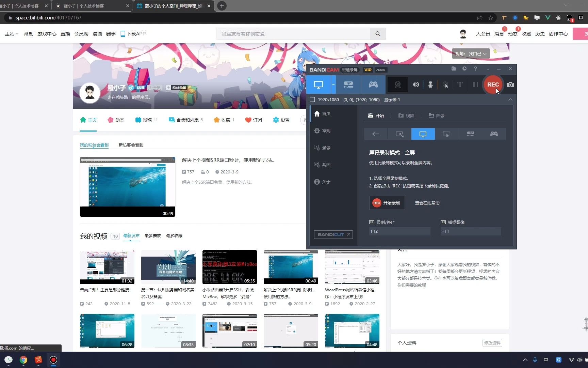Toggle speaker sound in Bandicam toolbar
The image size is (588, 368).
tap(415, 85)
